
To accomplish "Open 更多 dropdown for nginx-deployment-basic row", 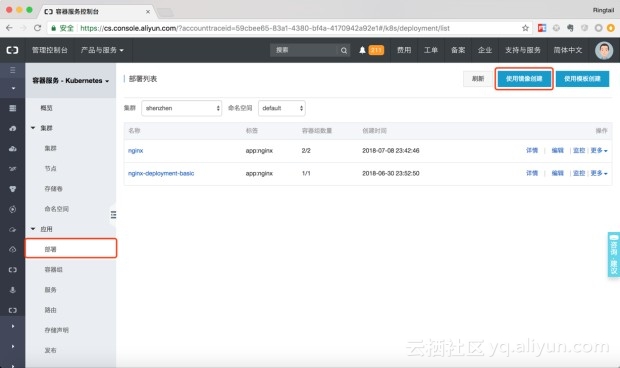I will (x=599, y=173).
